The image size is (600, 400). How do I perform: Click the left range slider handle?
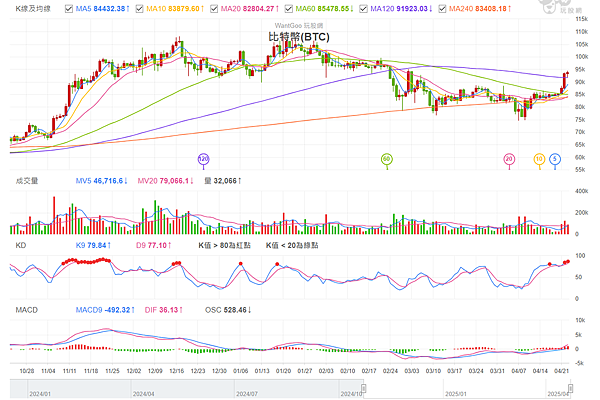click(364, 389)
